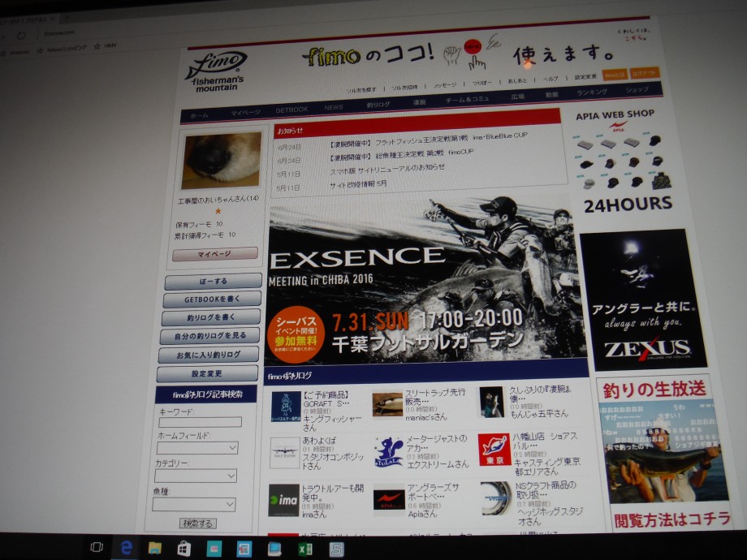The height and width of the screenshot is (560, 747).
Task: Open the ホーム nav tab
Action: pyautogui.click(x=199, y=115)
